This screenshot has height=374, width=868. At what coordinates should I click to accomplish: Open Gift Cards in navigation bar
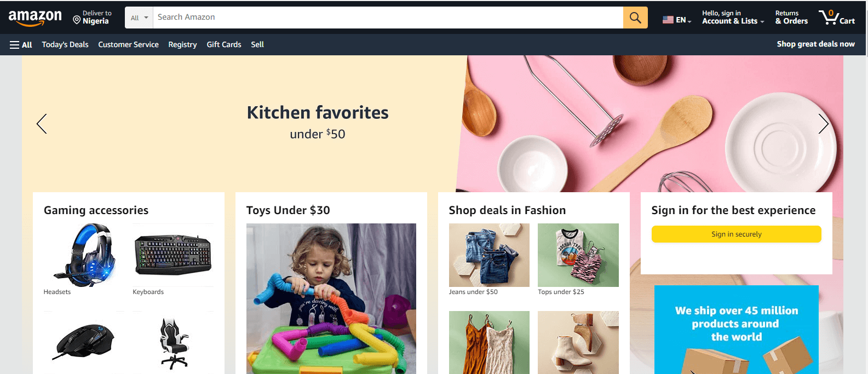click(x=224, y=45)
